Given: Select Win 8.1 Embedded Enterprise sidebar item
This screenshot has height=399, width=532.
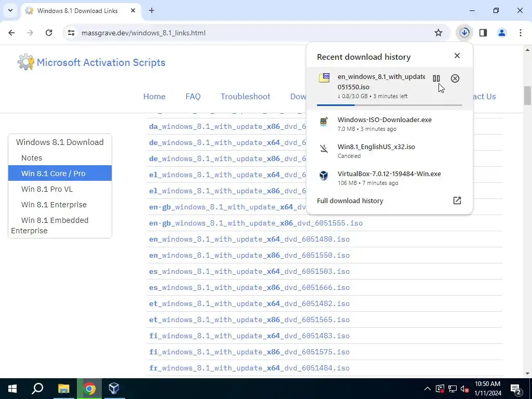Looking at the screenshot, I should [x=60, y=225].
